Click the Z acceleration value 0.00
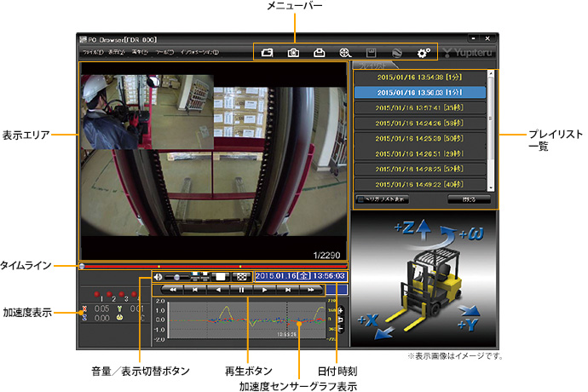 tap(101, 318)
